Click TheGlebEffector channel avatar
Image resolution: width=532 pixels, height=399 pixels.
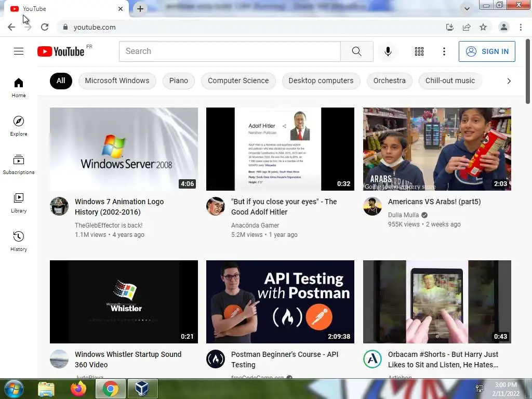point(59,206)
